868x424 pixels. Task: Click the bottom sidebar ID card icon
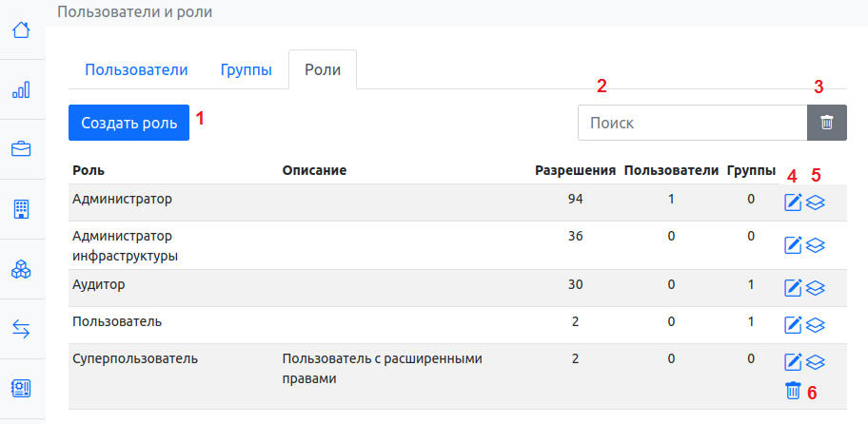coord(21,389)
